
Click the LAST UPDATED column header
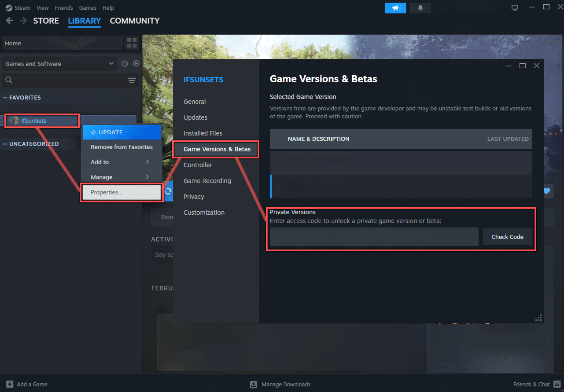[x=508, y=139]
